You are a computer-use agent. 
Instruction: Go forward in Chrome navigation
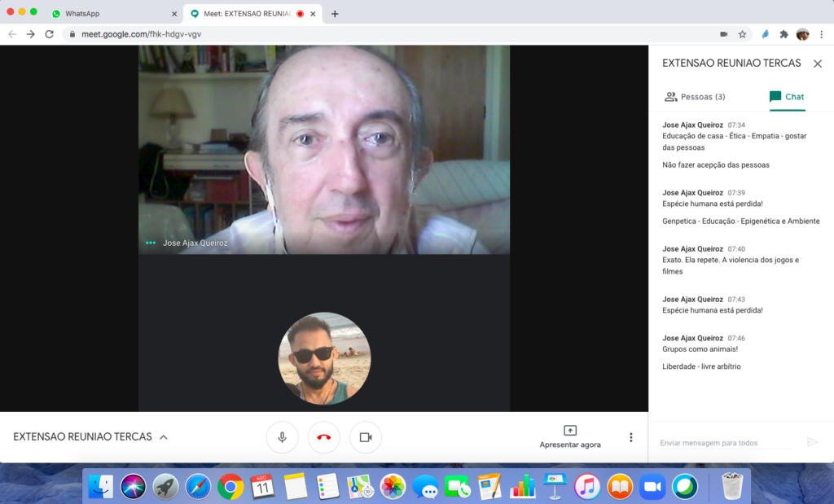[x=31, y=34]
